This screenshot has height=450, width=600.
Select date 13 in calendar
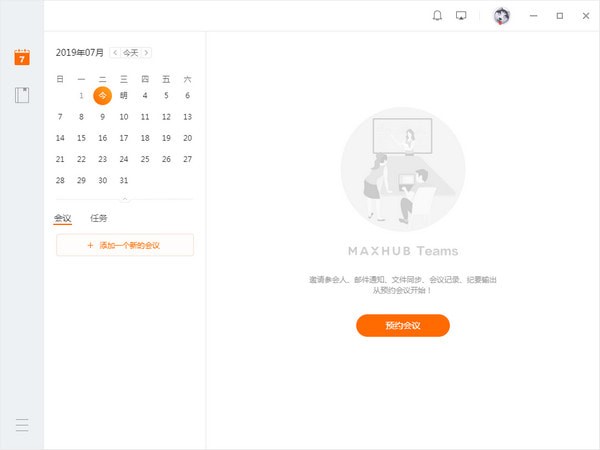[188, 117]
